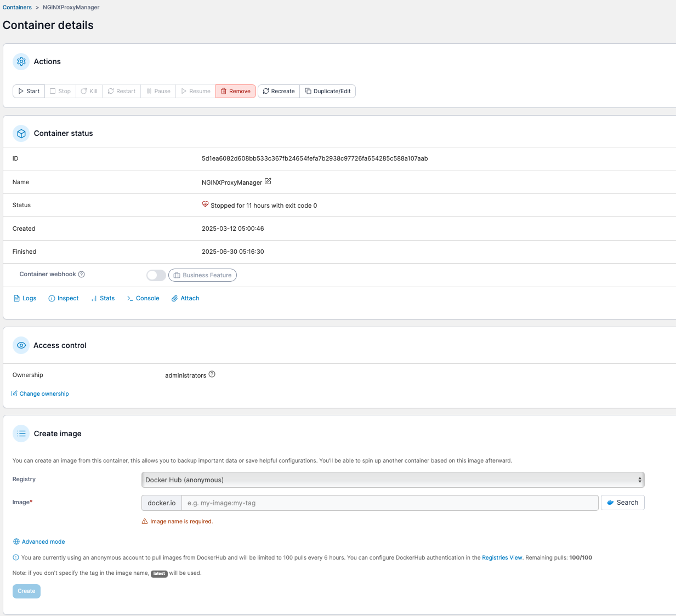Open the Registries View link
This screenshot has height=616, width=676.
502,557
